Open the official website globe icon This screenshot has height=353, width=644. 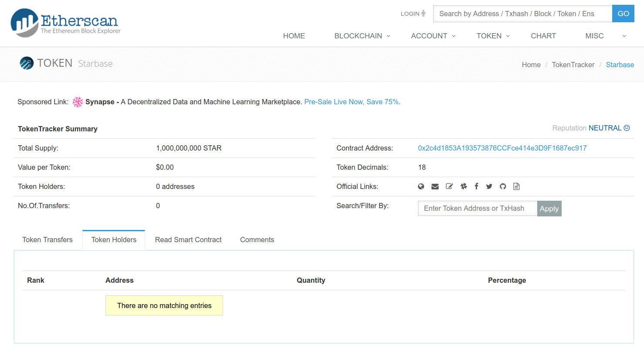click(421, 186)
